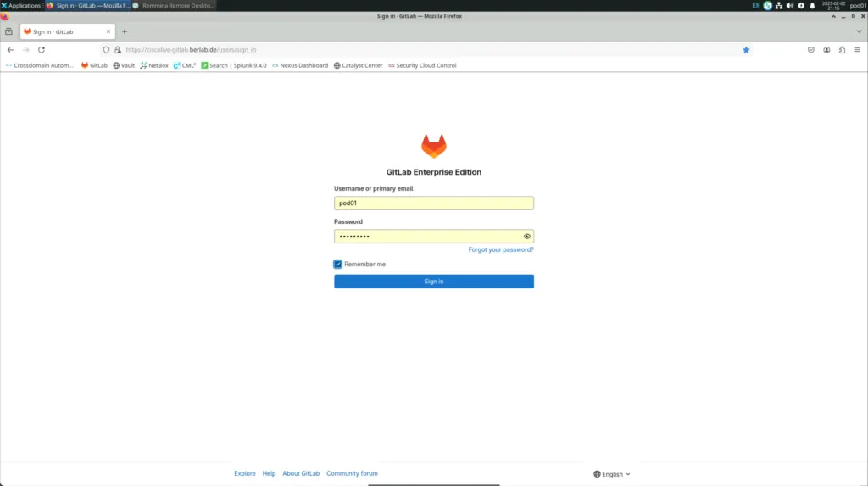Expand the list all tabs chevron

[x=859, y=31]
